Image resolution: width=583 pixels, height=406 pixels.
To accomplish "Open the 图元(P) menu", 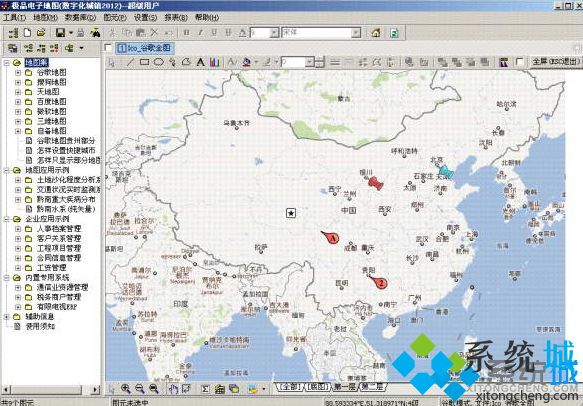I will tap(115, 17).
